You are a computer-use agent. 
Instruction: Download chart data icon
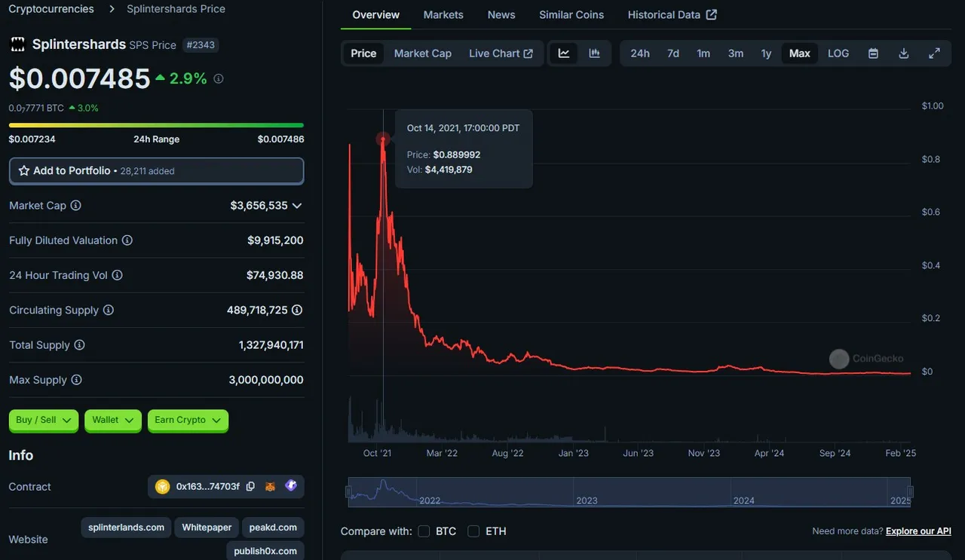[x=904, y=54]
